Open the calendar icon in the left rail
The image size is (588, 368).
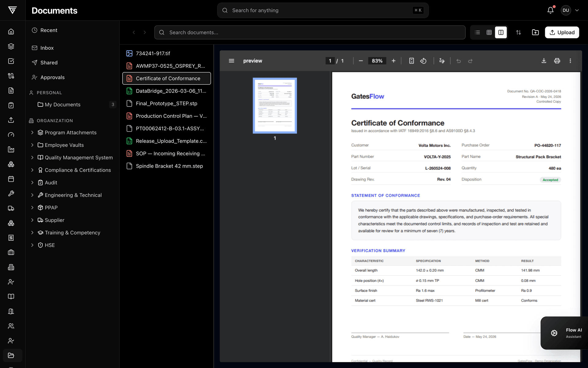(11, 179)
